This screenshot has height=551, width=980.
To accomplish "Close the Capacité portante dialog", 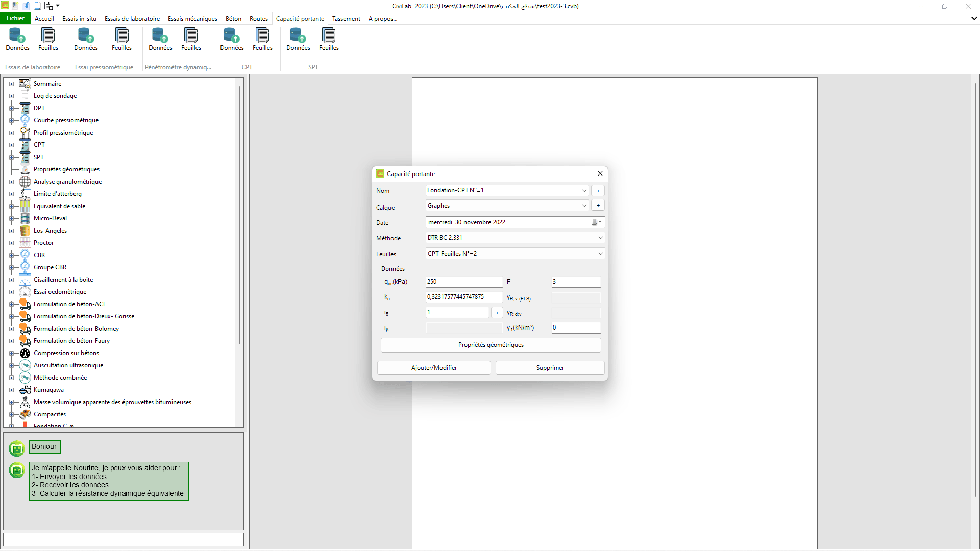I will pos(600,173).
